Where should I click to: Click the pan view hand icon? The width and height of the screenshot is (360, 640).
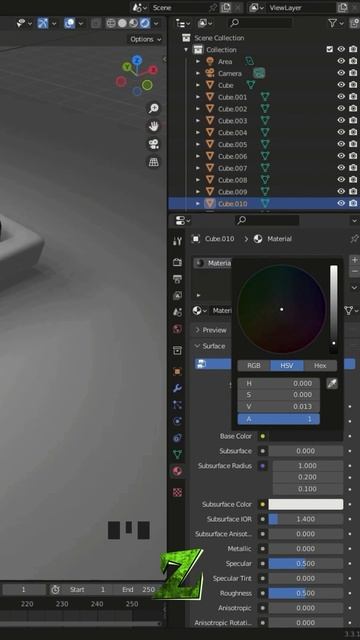(153, 126)
